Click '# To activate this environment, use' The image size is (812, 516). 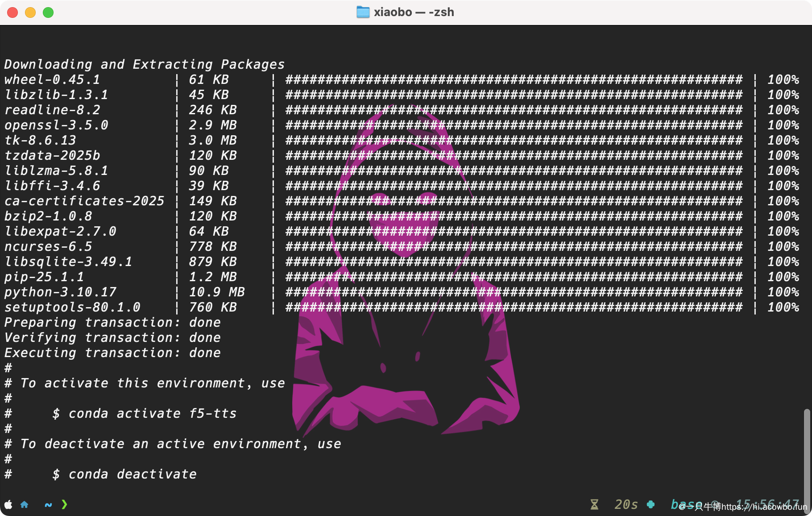145,383
